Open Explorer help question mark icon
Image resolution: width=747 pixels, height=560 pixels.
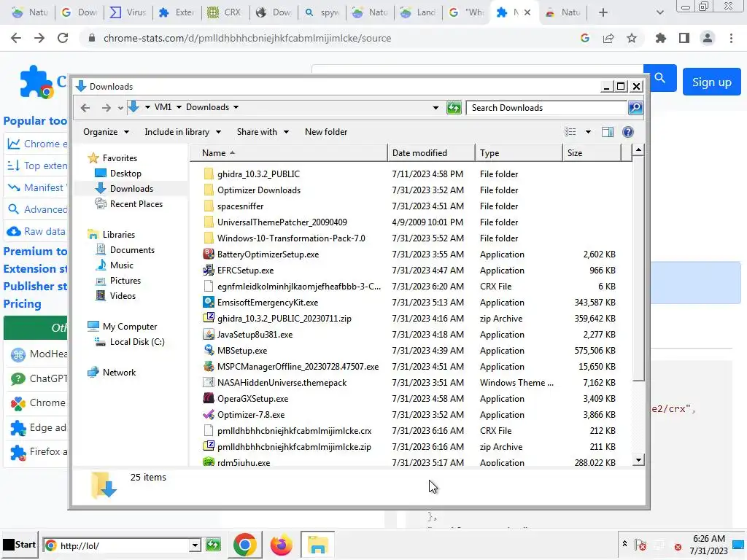[x=628, y=132]
